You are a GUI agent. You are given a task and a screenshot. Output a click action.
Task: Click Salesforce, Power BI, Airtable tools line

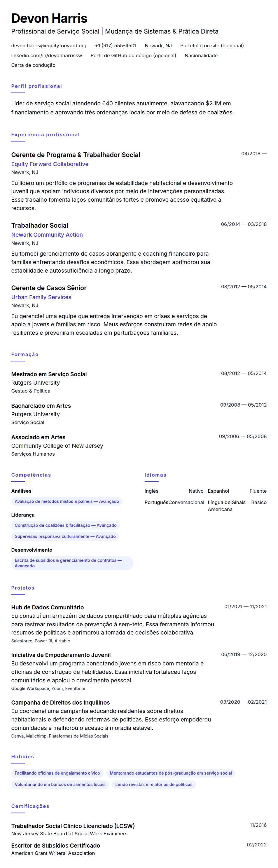(41, 641)
